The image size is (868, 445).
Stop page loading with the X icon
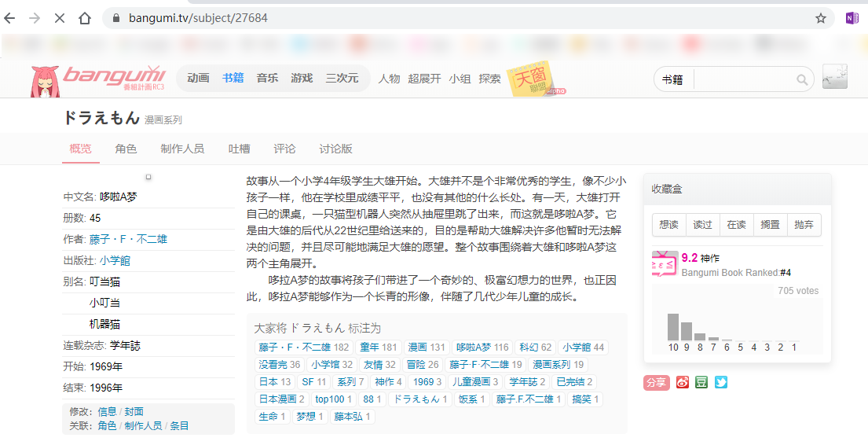[59, 18]
